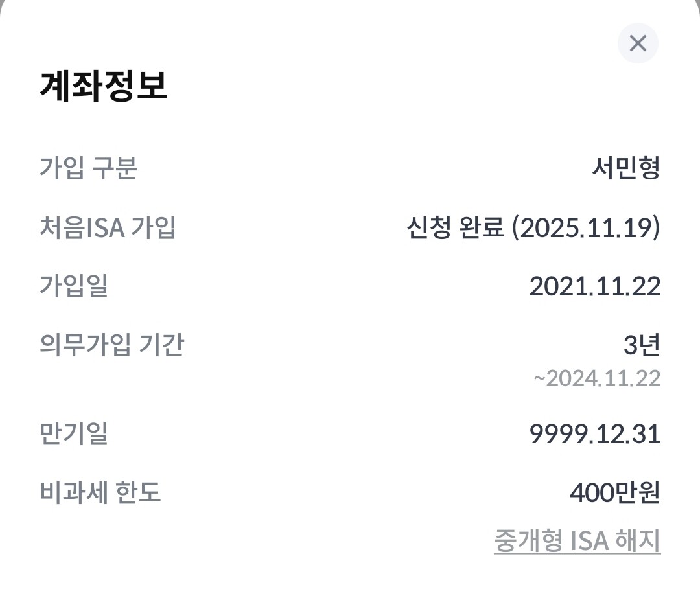Click the 중개형 ISA 해지 link
Image resolution: width=700 pixels, height=596 pixels.
coord(577,540)
